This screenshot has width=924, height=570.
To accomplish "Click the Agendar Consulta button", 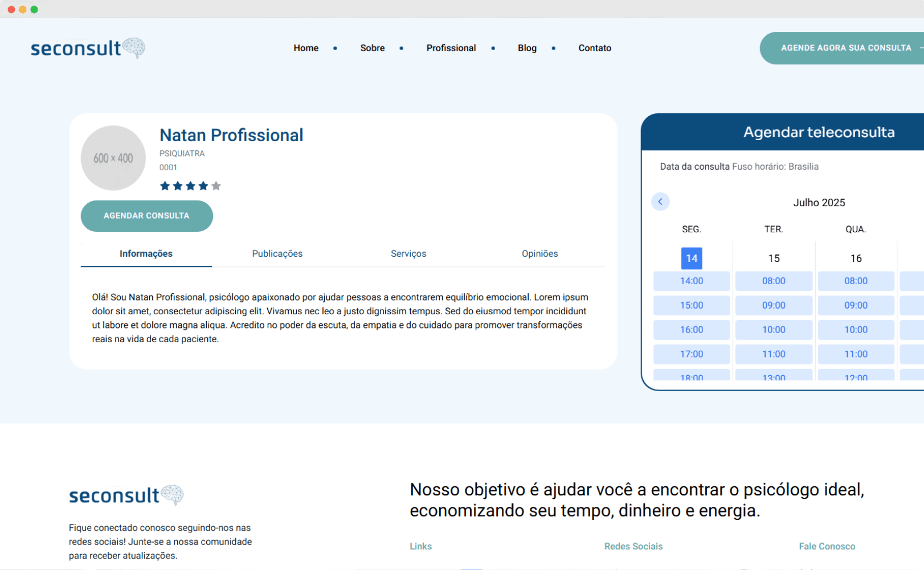I will [x=146, y=216].
